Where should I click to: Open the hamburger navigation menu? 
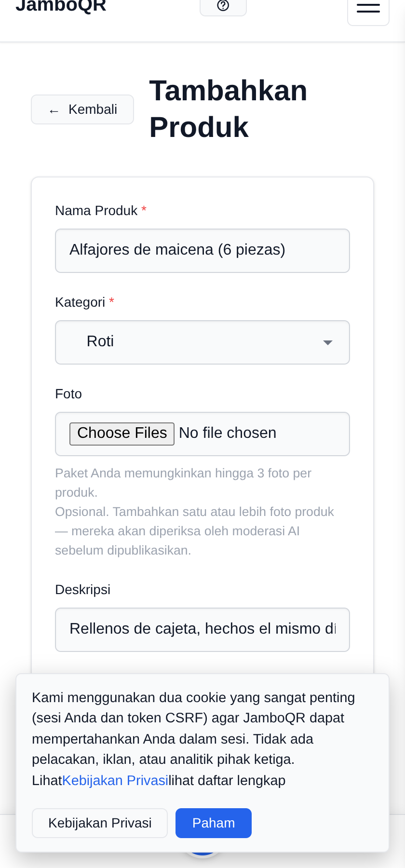[x=368, y=9]
